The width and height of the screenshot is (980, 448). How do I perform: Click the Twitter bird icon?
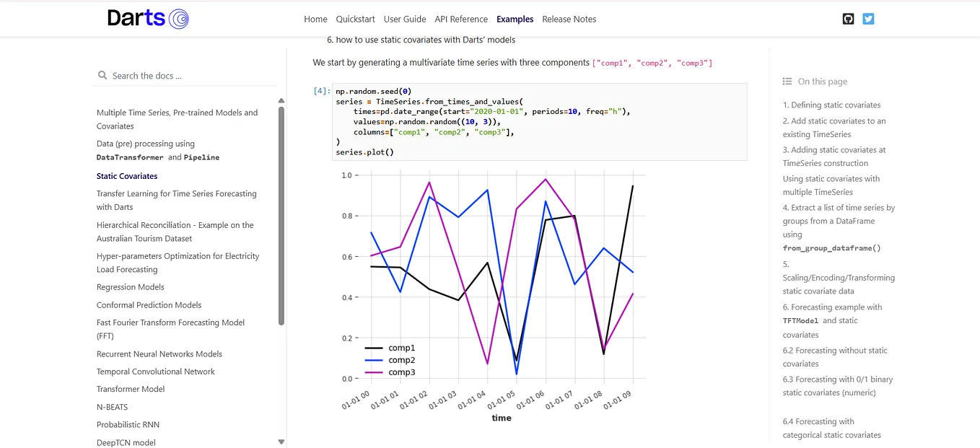coord(868,18)
